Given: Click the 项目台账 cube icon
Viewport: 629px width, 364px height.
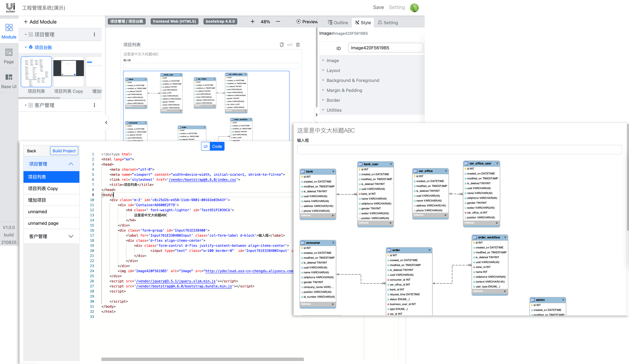Looking at the screenshot, I should point(31,47).
